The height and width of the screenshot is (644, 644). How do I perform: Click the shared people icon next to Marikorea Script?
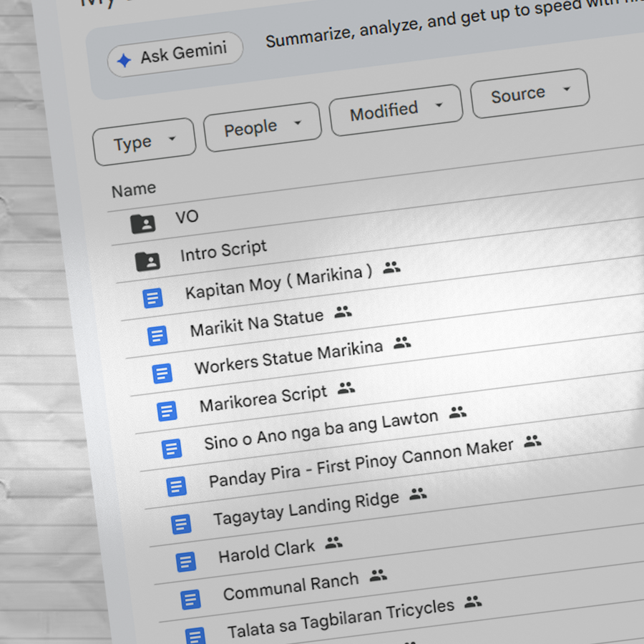346,387
